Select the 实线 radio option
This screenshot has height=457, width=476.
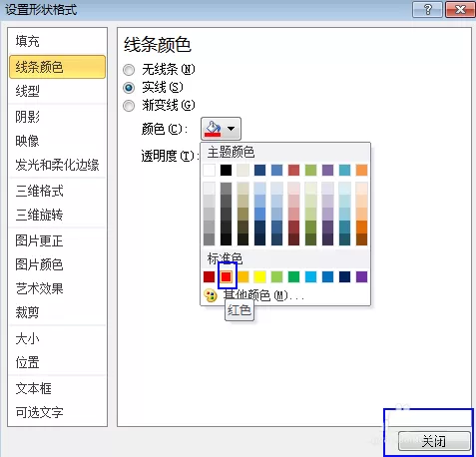click(x=129, y=88)
